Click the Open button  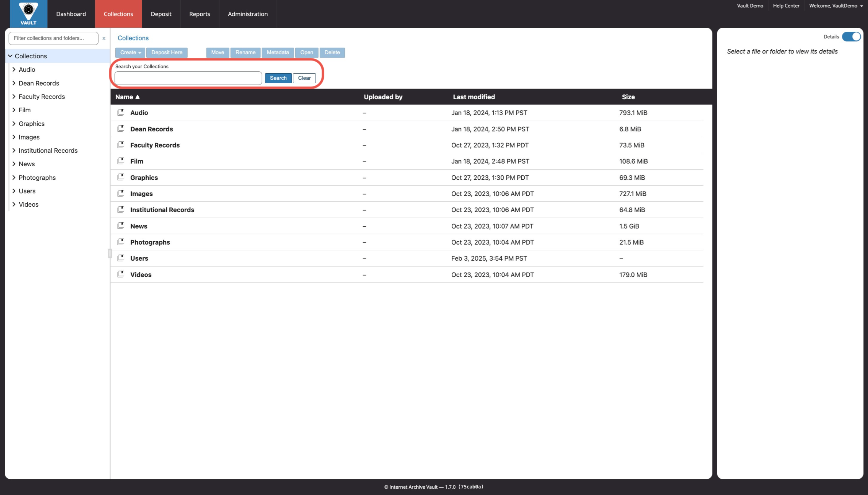(306, 52)
